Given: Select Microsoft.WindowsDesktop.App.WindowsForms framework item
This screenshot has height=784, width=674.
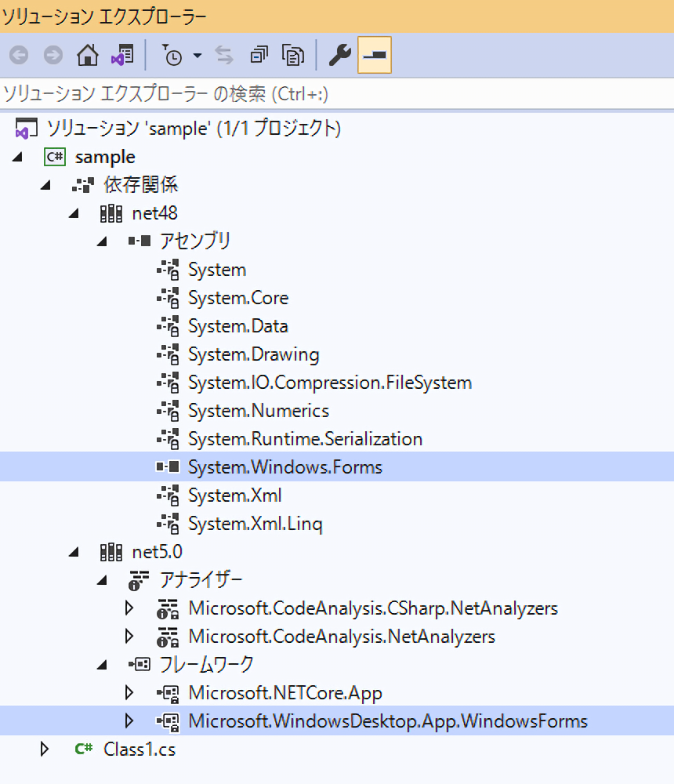Looking at the screenshot, I should tap(387, 721).
